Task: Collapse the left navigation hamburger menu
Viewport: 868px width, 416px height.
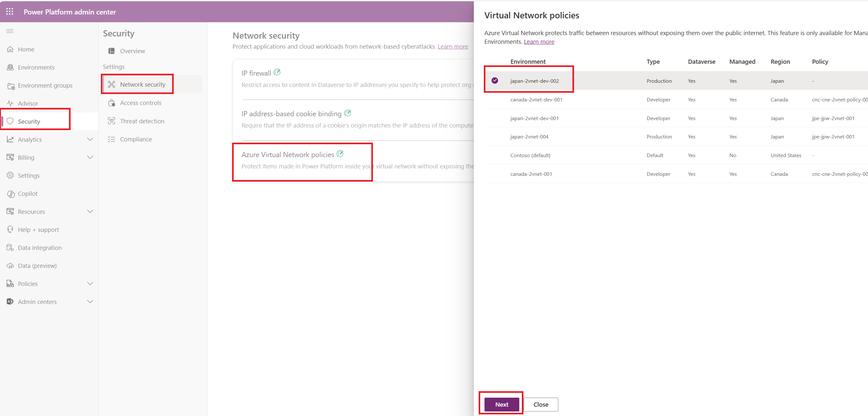Action: tap(10, 31)
